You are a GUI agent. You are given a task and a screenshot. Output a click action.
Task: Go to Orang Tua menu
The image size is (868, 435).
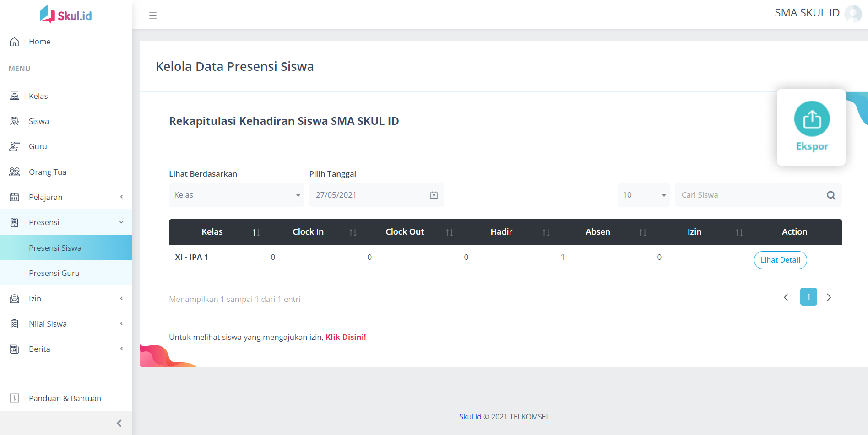coord(48,172)
